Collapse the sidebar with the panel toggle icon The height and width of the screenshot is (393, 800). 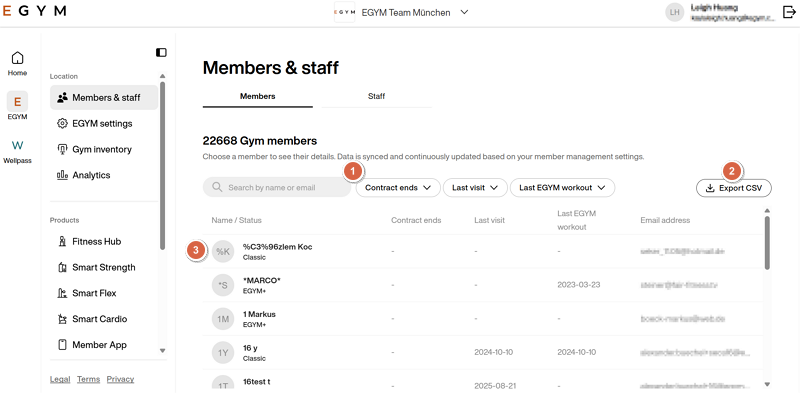[x=161, y=53]
